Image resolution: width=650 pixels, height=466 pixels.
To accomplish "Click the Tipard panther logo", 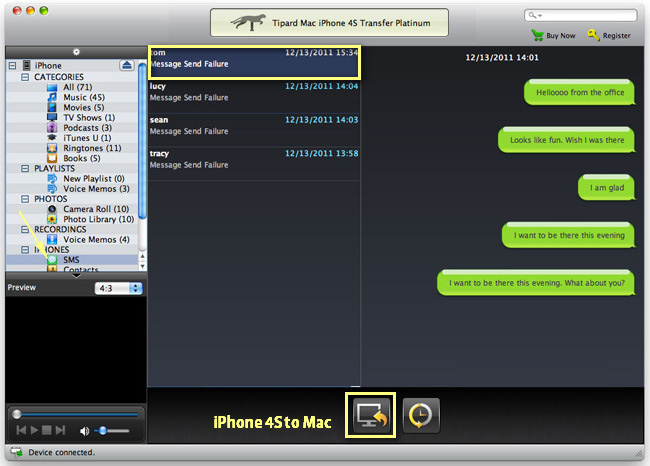I will click(x=249, y=22).
